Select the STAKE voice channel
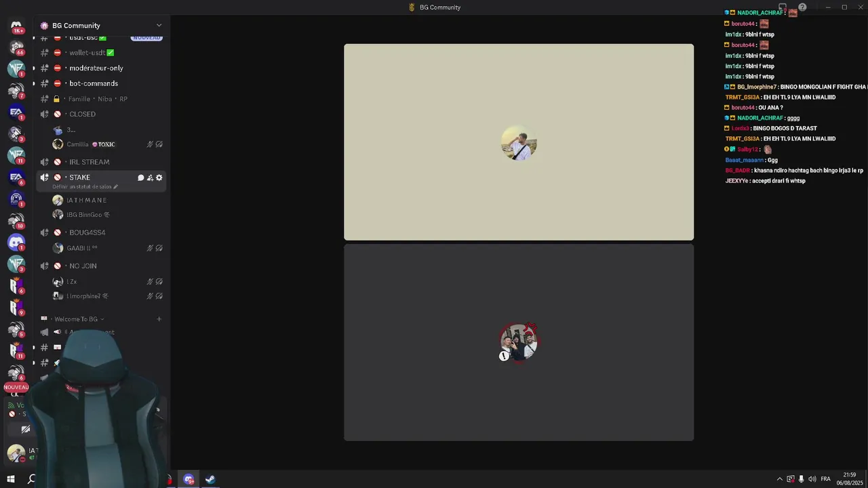This screenshot has height=488, width=868. tap(102, 180)
